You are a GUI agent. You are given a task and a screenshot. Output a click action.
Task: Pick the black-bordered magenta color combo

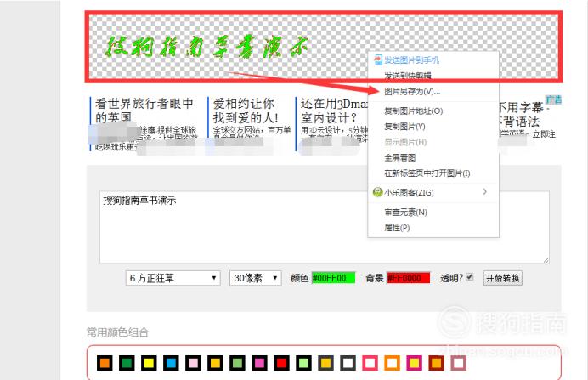pyautogui.click(x=259, y=363)
